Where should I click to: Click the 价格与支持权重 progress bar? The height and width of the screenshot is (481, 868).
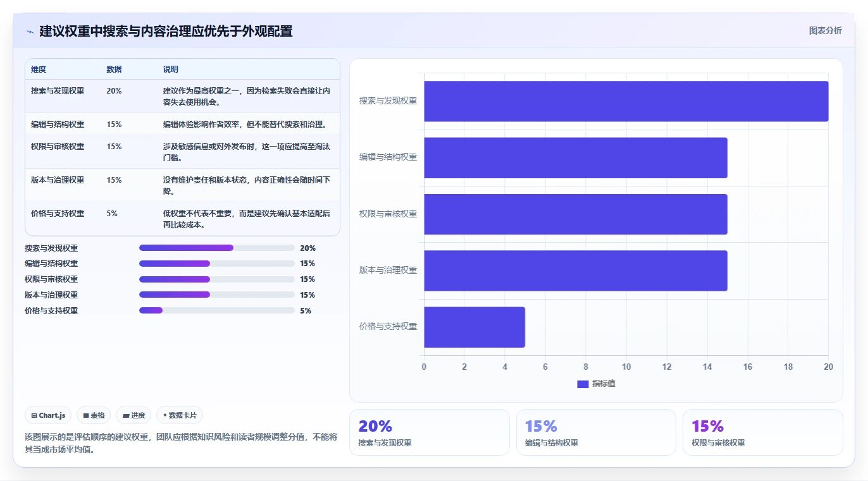[217, 310]
